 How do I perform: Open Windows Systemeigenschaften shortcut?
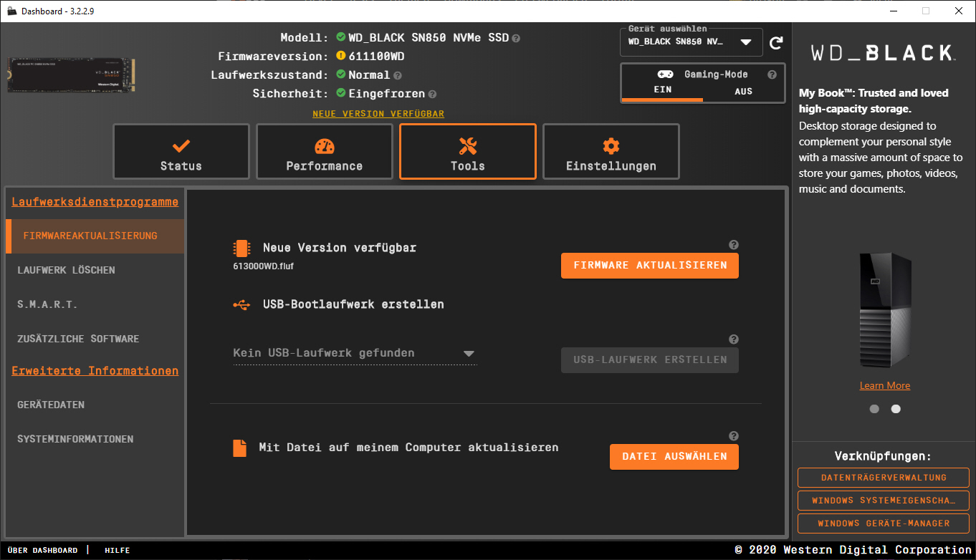pyautogui.click(x=884, y=501)
